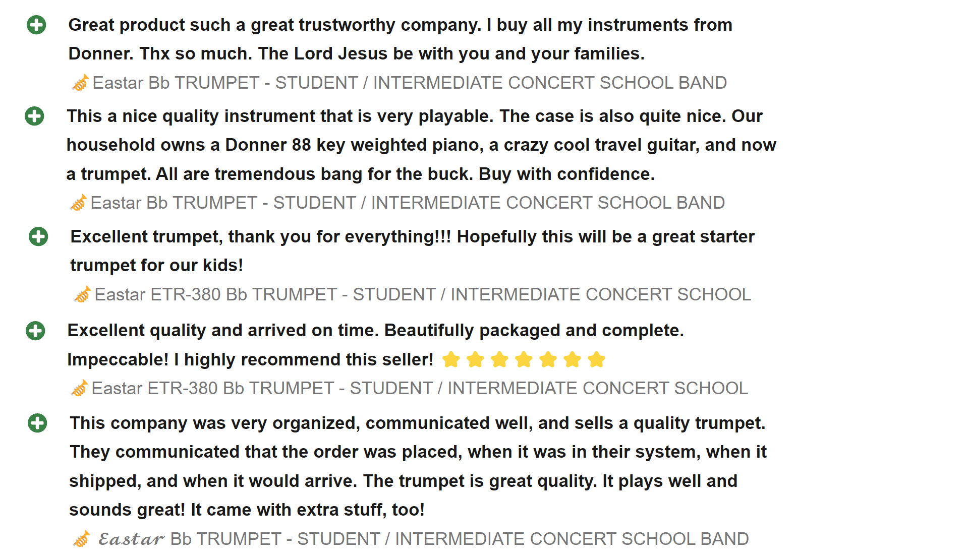
Task: Click green plus icon beside 'Excellent trumpet' review
Action: pyautogui.click(x=38, y=236)
